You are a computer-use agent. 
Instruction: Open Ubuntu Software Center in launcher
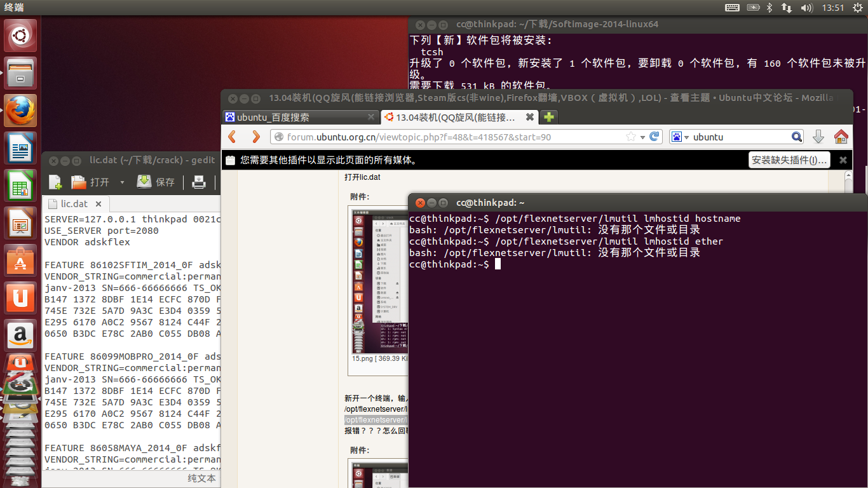tap(21, 260)
